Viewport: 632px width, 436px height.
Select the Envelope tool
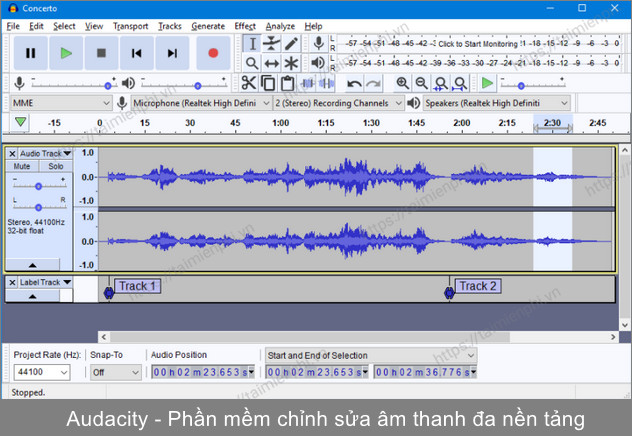click(272, 44)
